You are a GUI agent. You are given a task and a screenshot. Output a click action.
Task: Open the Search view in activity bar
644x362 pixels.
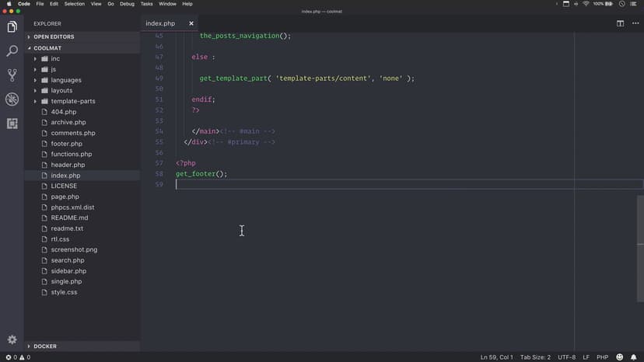[12, 51]
